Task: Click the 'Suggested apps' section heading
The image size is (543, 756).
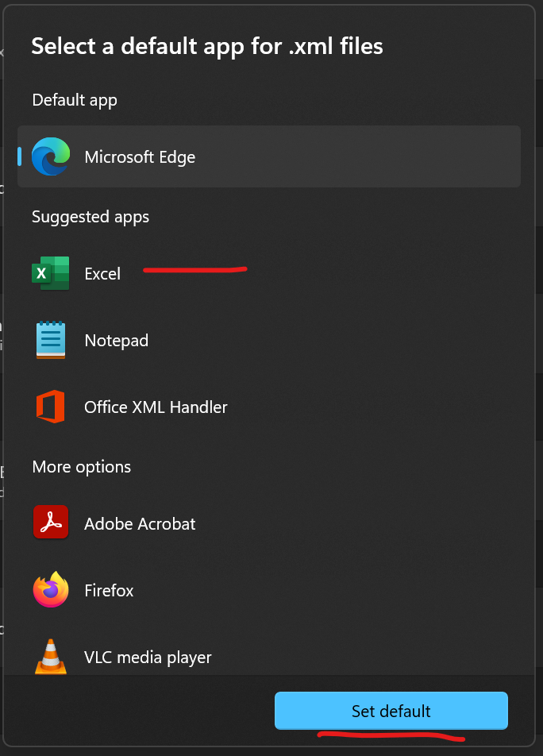Action: pos(90,217)
